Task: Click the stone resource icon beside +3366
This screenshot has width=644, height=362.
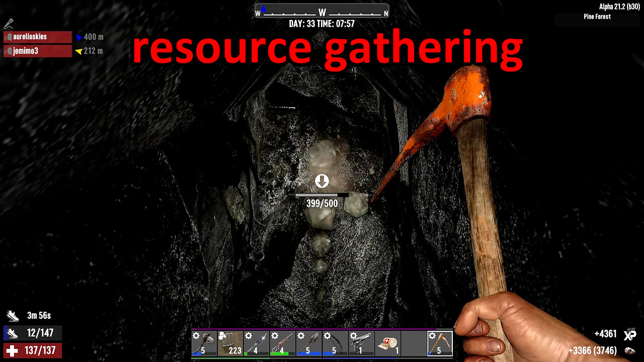Action: pos(629,351)
